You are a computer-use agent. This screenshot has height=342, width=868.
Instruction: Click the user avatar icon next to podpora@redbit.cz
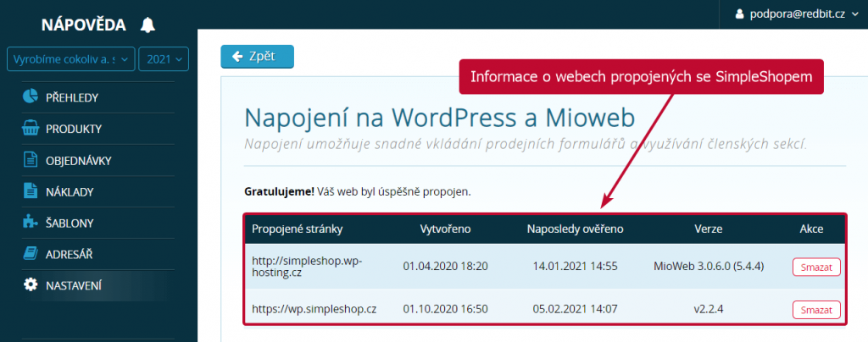point(739,14)
